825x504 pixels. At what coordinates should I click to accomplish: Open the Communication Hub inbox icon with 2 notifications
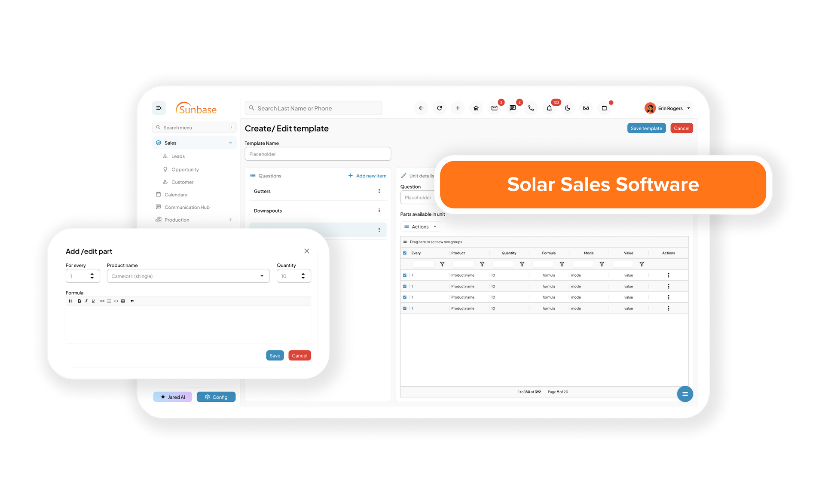coord(494,108)
